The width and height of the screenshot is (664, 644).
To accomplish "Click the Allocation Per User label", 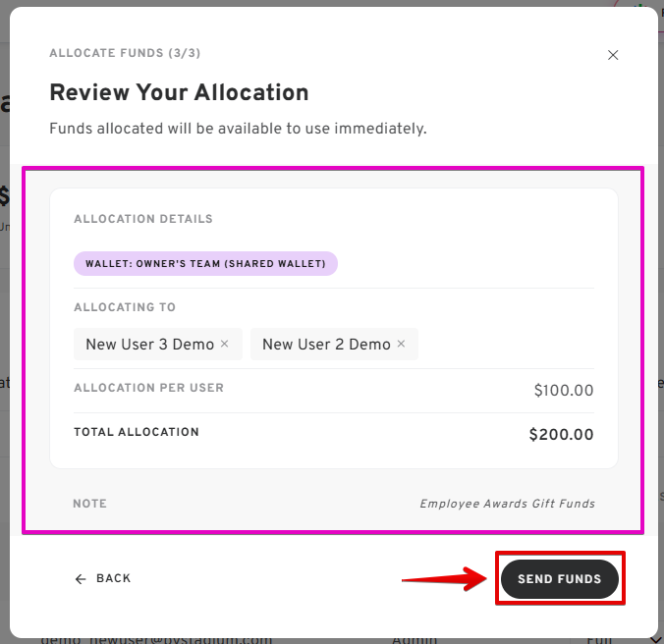I will (x=148, y=388).
